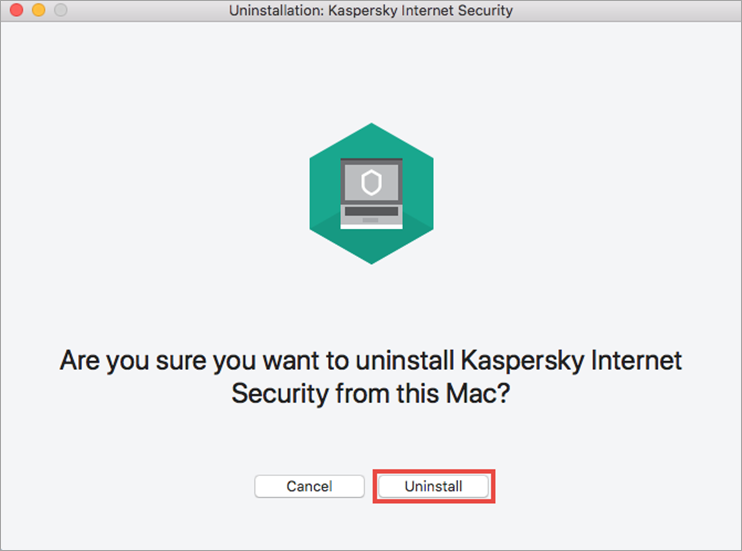Image resolution: width=742 pixels, height=551 pixels.
Task: Close the uninstallation window with the red button
Action: (17, 10)
